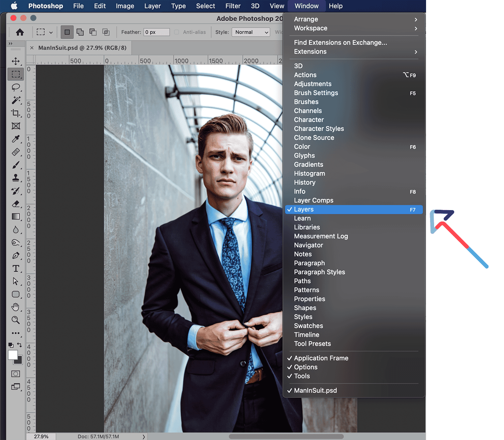
Task: Choose Histogram from the Window menu
Action: click(x=309, y=173)
